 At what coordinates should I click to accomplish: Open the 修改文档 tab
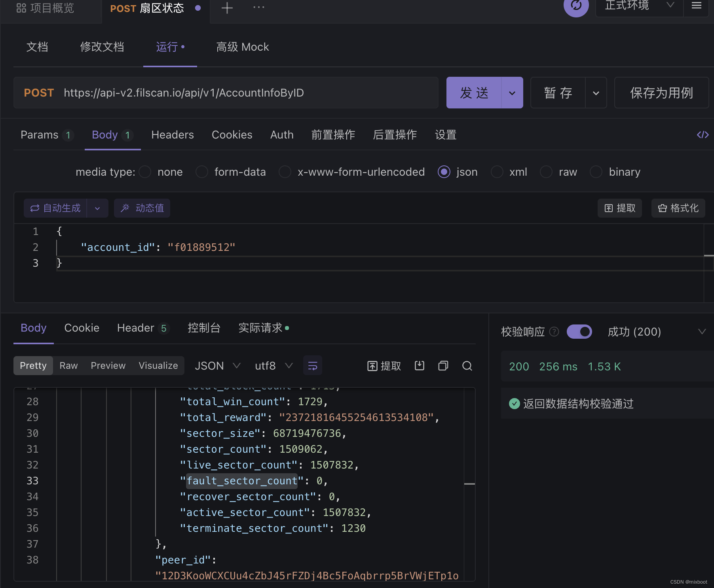(x=102, y=47)
